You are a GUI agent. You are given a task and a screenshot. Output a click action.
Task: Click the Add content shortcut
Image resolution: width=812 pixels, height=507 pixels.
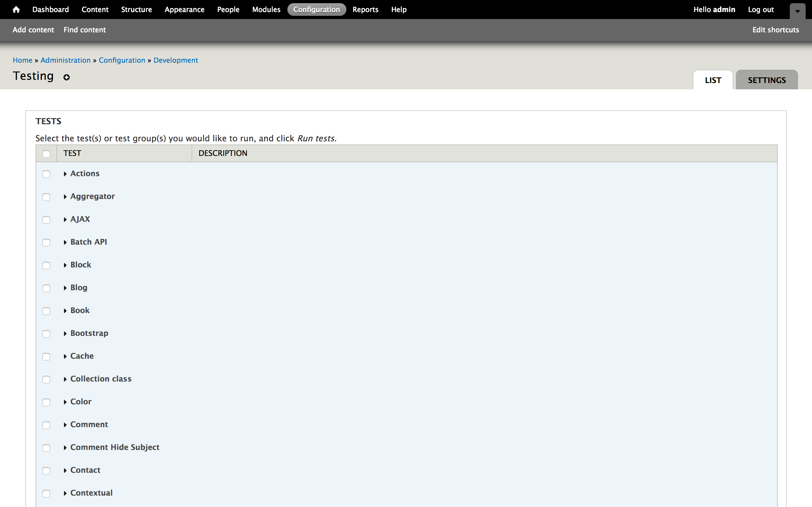pos(33,30)
